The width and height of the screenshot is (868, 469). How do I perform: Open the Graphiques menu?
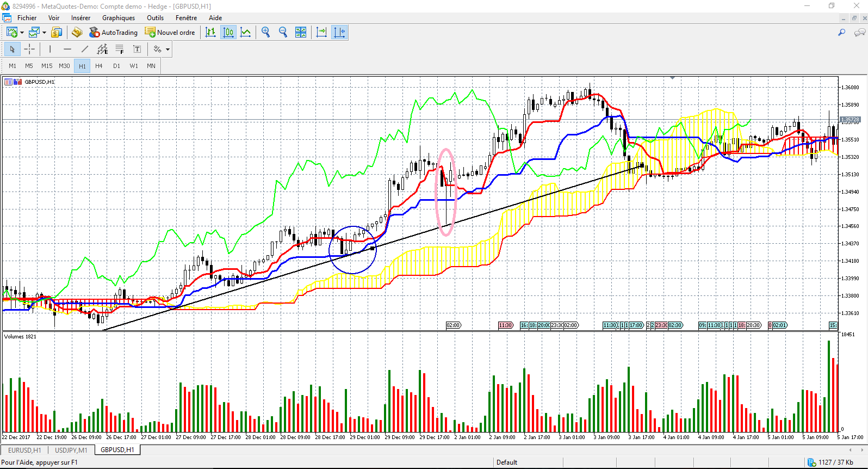pyautogui.click(x=119, y=18)
